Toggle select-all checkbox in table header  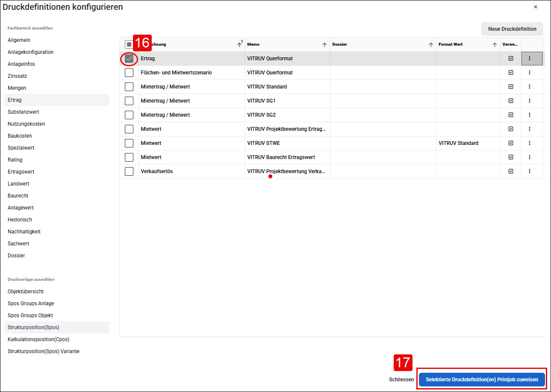129,44
